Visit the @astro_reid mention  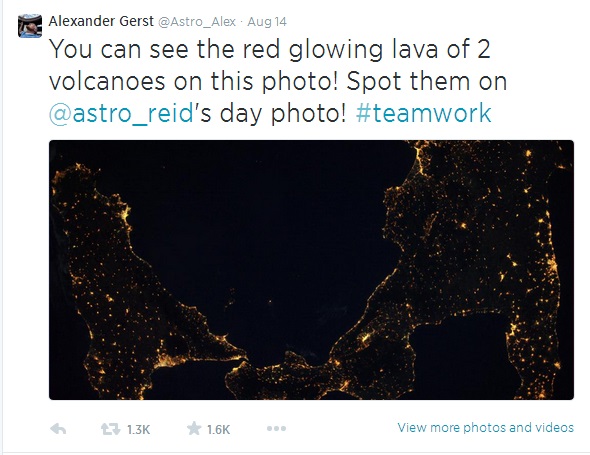point(122,113)
